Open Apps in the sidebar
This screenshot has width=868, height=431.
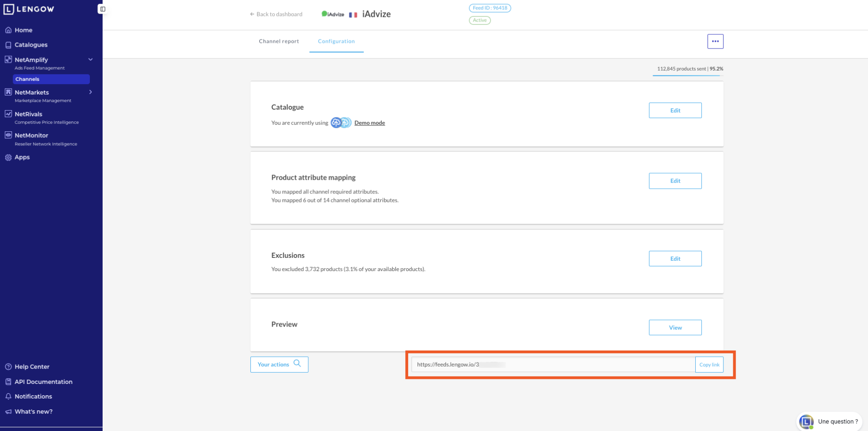[x=22, y=157]
